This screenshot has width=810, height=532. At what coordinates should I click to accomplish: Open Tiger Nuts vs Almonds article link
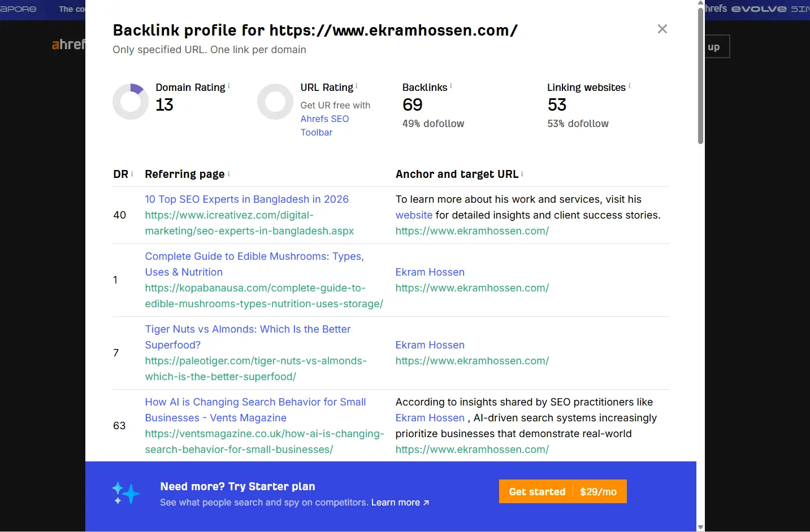click(248, 337)
